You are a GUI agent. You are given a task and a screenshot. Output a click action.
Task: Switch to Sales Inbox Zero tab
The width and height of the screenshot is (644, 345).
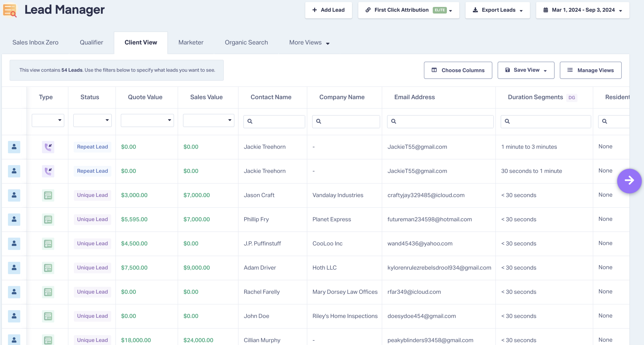35,43
